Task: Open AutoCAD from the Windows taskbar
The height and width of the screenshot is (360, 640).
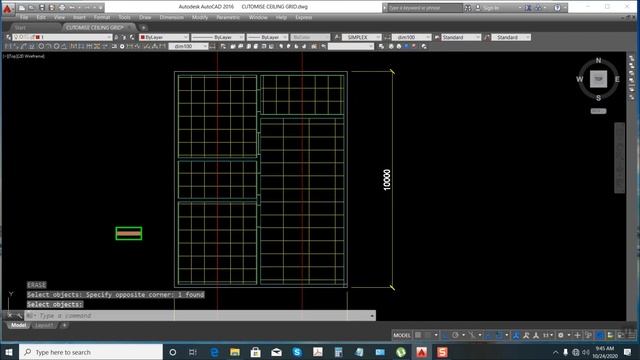Action: [x=422, y=352]
